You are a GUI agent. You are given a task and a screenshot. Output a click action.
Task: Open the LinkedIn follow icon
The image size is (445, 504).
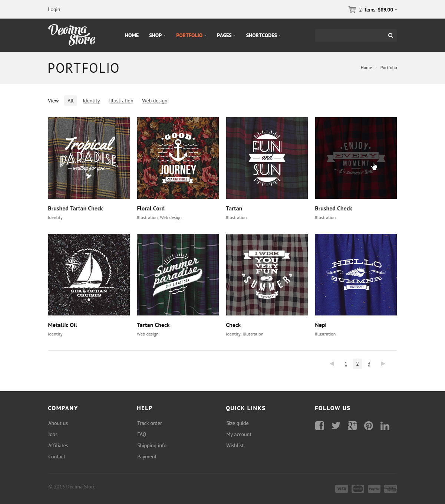[x=385, y=426]
